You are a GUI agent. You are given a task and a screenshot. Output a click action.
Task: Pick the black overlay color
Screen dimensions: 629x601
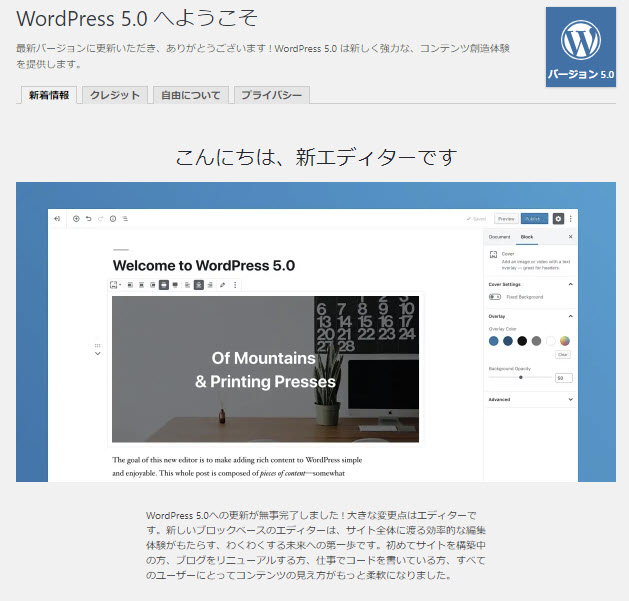pos(522,341)
